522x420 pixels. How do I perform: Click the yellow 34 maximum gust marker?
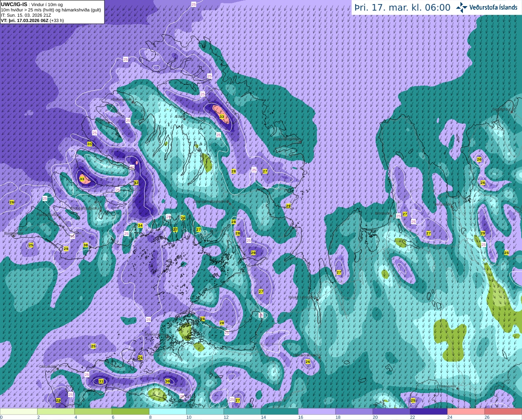(140, 225)
